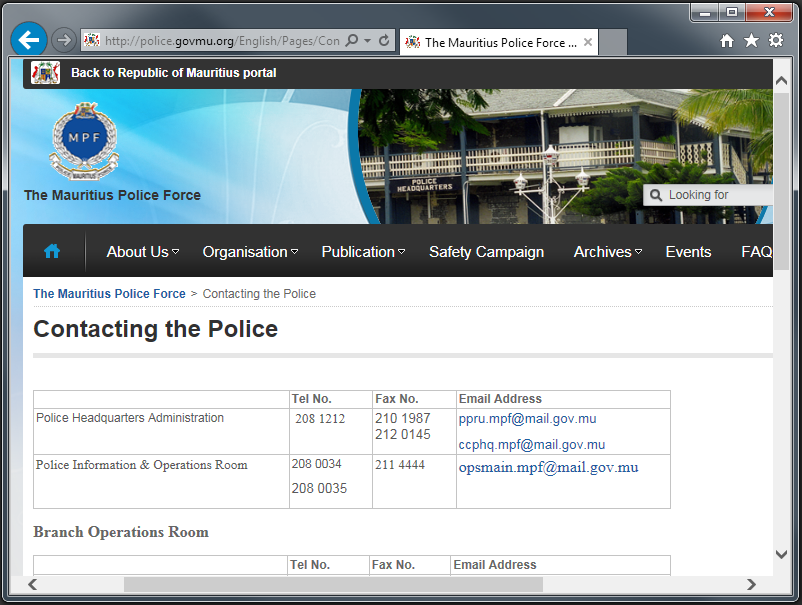This screenshot has height=605, width=802.
Task: Click scroll up arrow of vertical scrollbar
Action: point(781,81)
